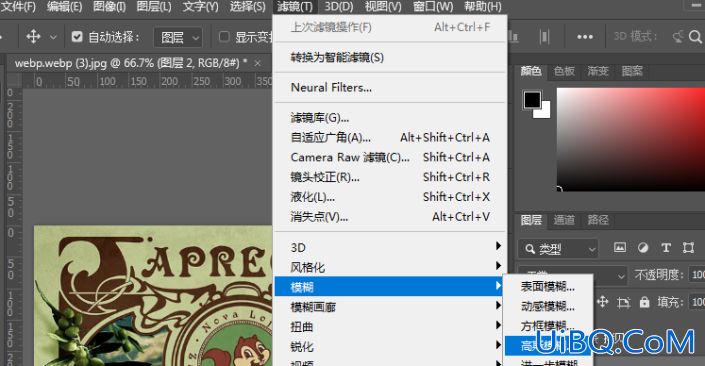Filter layers by pixel layers icon
This screenshot has width=705, height=366.
tap(620, 247)
